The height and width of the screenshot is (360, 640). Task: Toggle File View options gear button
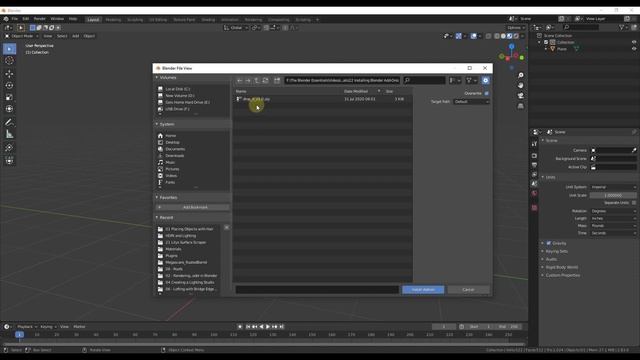click(x=485, y=80)
